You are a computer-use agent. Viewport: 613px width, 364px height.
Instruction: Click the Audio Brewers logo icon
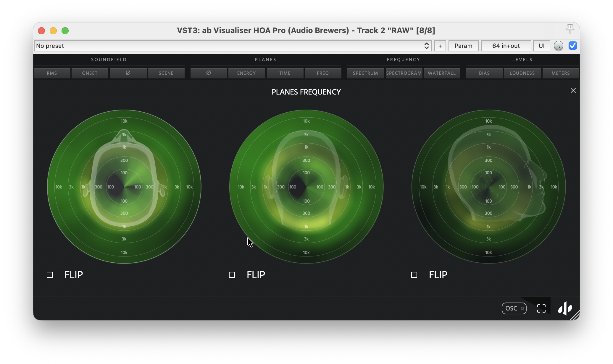point(565,308)
